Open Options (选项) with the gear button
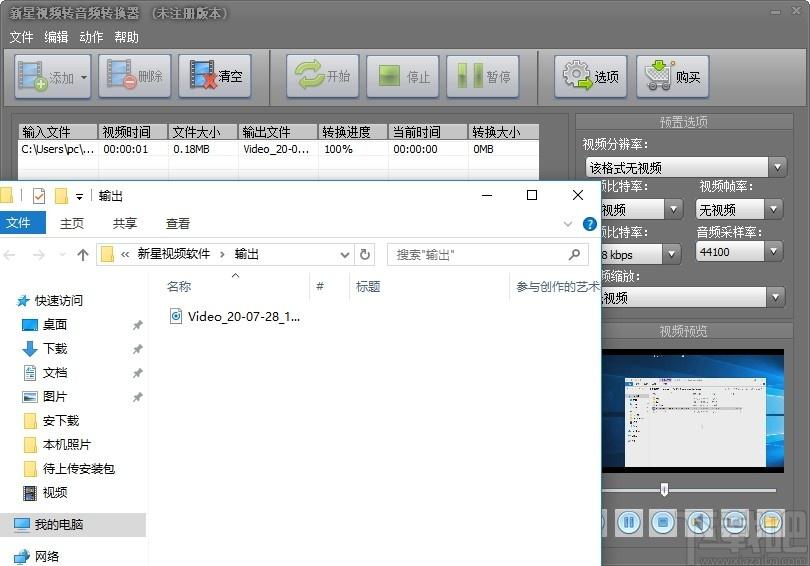This screenshot has width=810, height=566. 590,76
